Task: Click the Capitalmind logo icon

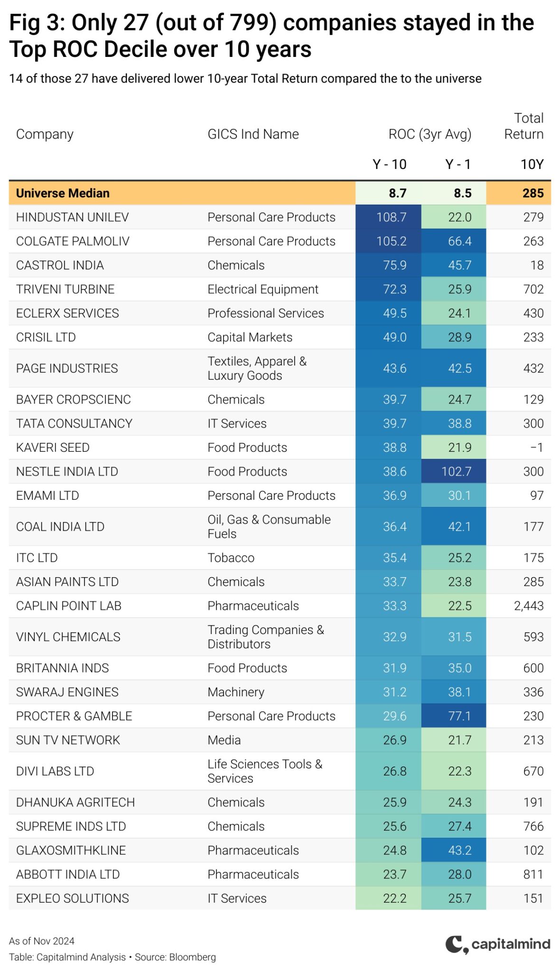Action: (x=457, y=944)
